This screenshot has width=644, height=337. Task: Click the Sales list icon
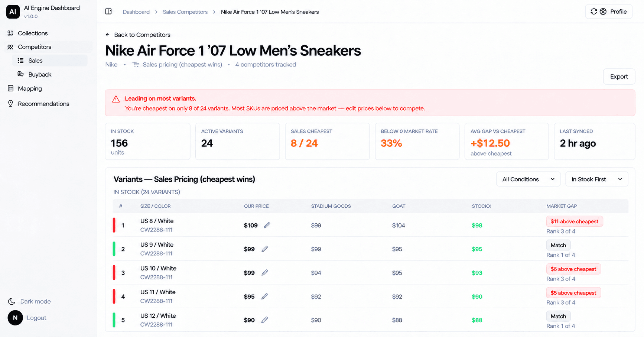coord(21,61)
